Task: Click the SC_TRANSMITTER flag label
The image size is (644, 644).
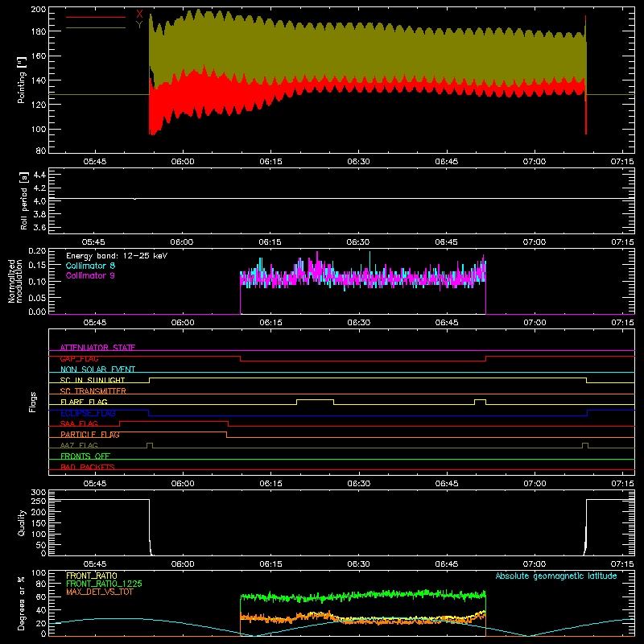Action: 93,391
